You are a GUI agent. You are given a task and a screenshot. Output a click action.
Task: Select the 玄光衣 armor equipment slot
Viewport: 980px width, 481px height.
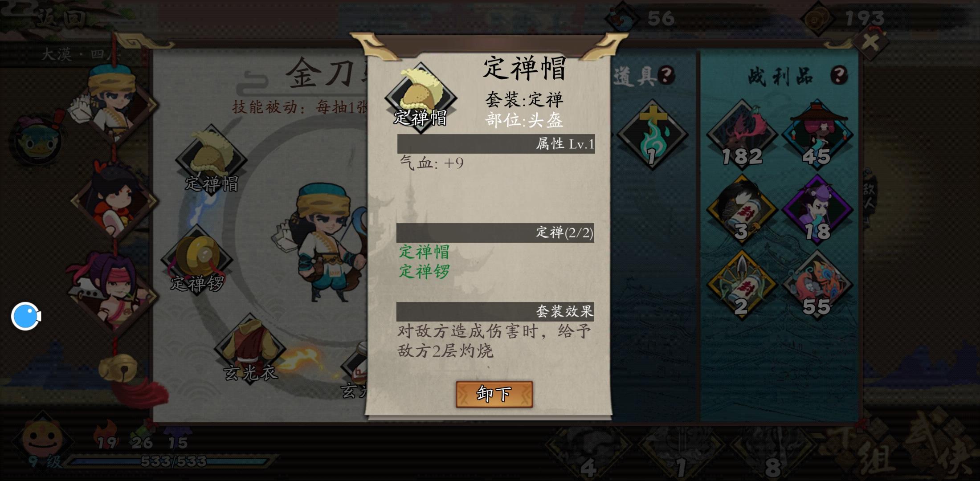point(250,350)
